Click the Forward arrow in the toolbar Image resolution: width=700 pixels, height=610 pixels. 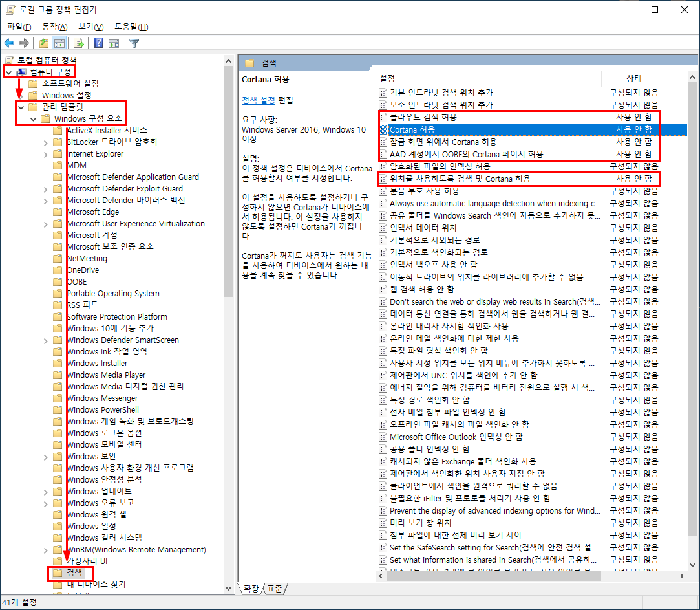(x=24, y=43)
